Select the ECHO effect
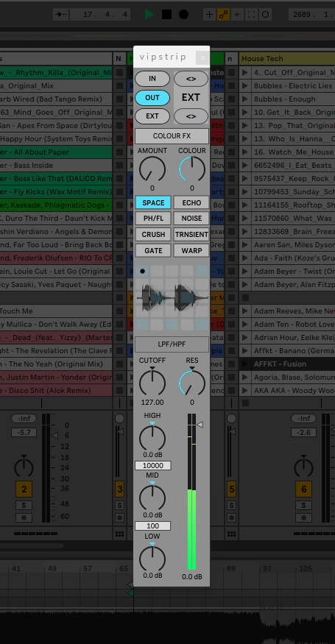The width and height of the screenshot is (335, 644). (191, 203)
